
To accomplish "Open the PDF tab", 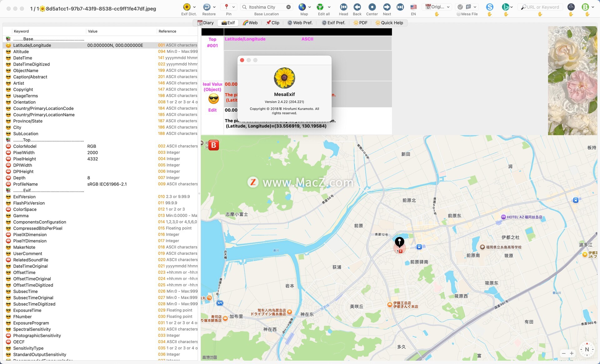I will [360, 23].
